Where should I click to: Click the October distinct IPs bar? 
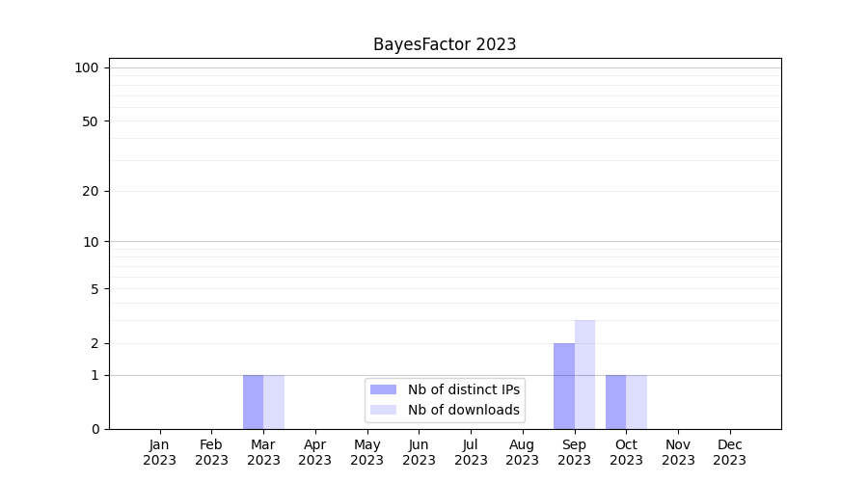pyautogui.click(x=615, y=402)
